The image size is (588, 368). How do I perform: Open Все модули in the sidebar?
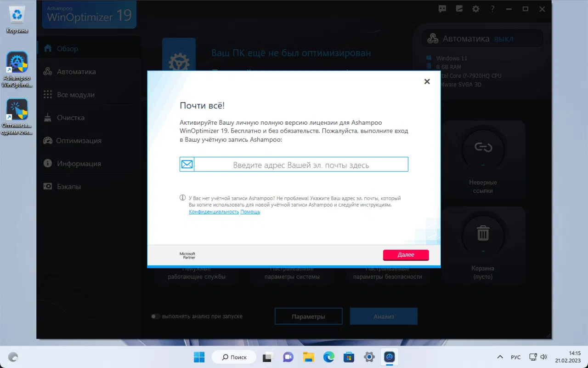coord(89,94)
